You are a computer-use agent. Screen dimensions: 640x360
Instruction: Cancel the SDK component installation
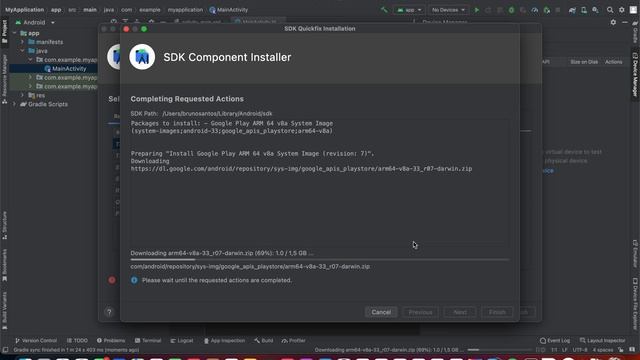(381, 312)
